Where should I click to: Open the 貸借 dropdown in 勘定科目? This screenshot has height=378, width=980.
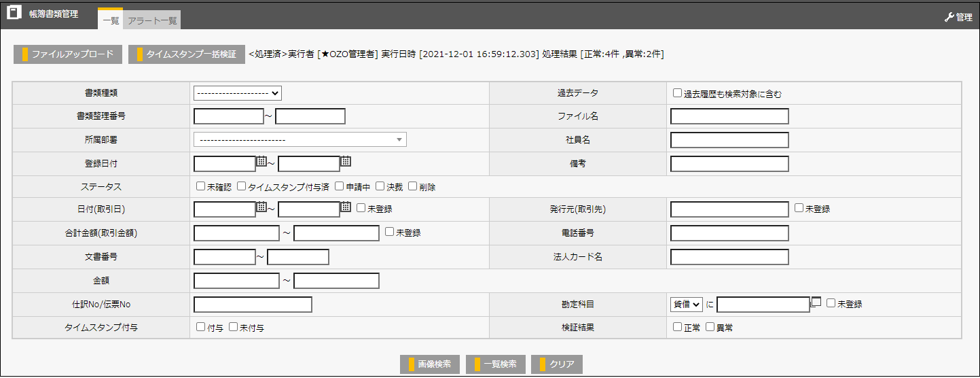(x=687, y=305)
